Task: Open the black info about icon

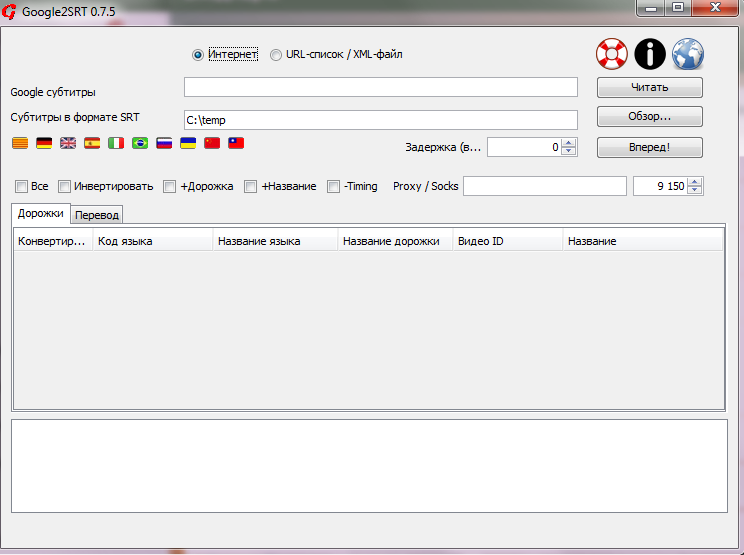Action: [650, 54]
